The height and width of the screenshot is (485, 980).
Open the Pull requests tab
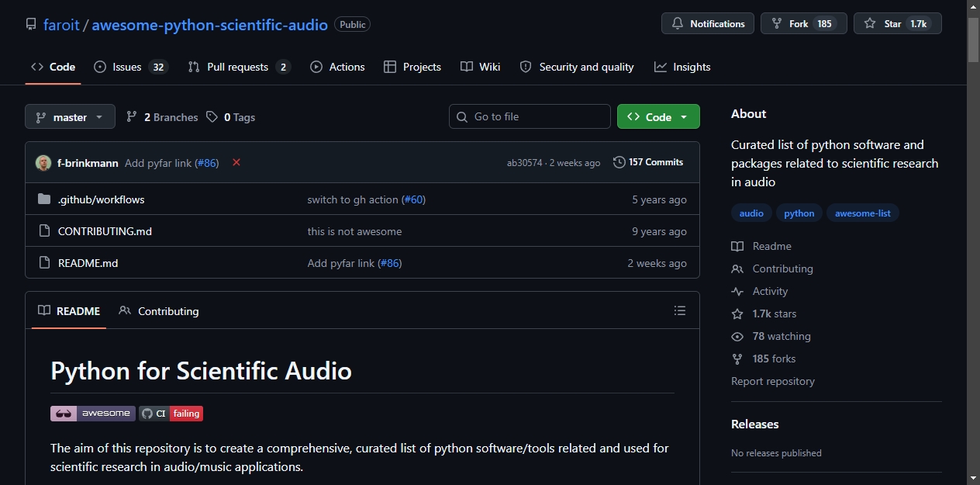coord(239,67)
